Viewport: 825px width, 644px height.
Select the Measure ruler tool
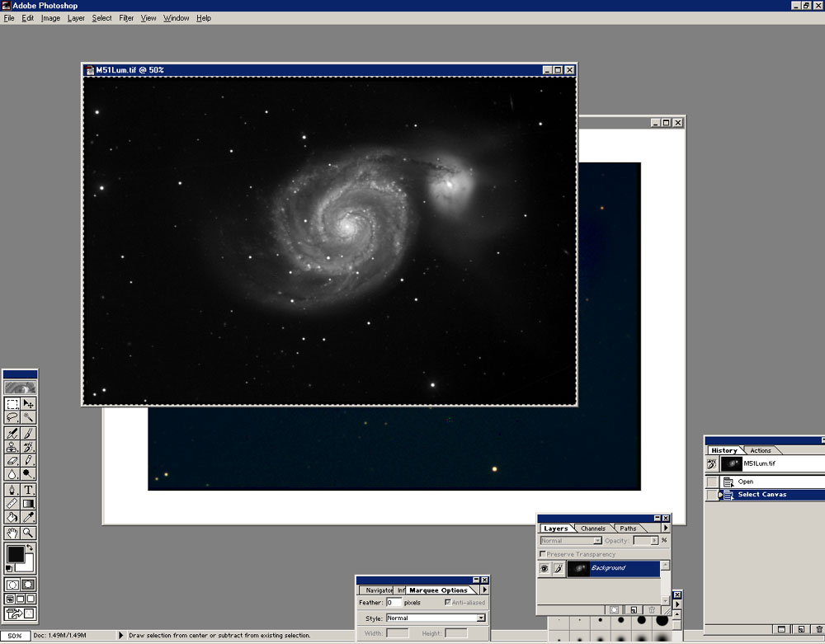(x=12, y=504)
